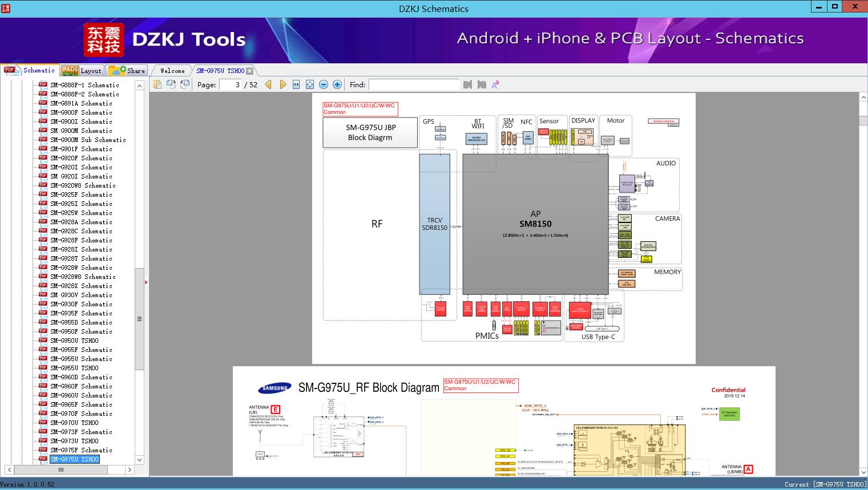Switch to the Layout tab
The image size is (868, 490).
tap(82, 71)
